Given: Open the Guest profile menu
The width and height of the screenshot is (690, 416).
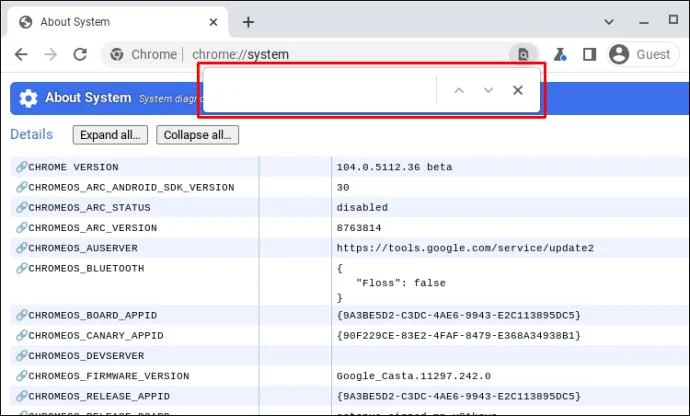Looking at the screenshot, I should point(643,55).
